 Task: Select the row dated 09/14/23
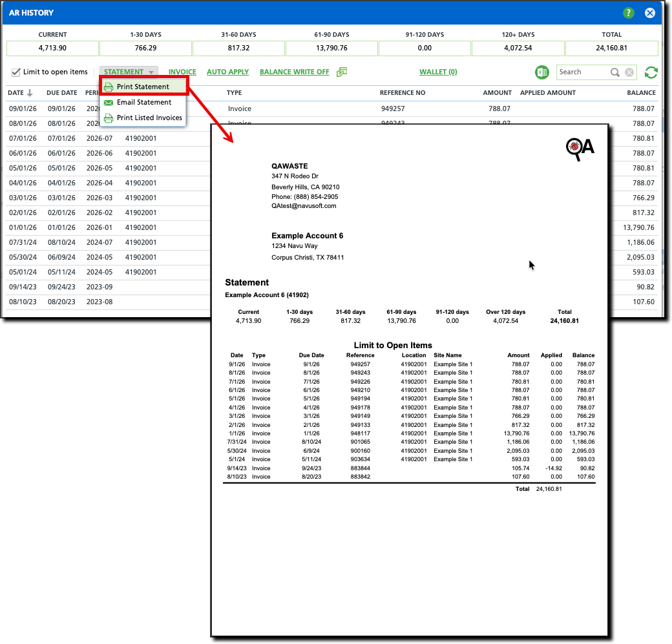108,287
